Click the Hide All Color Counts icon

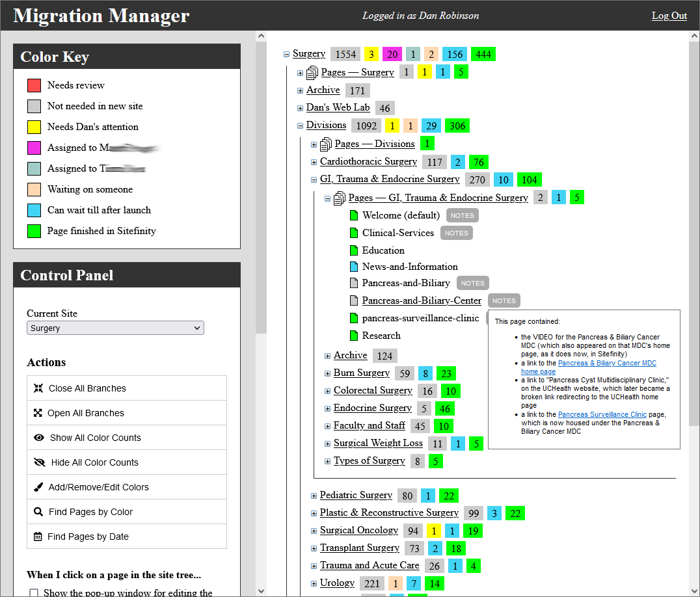[x=39, y=462]
